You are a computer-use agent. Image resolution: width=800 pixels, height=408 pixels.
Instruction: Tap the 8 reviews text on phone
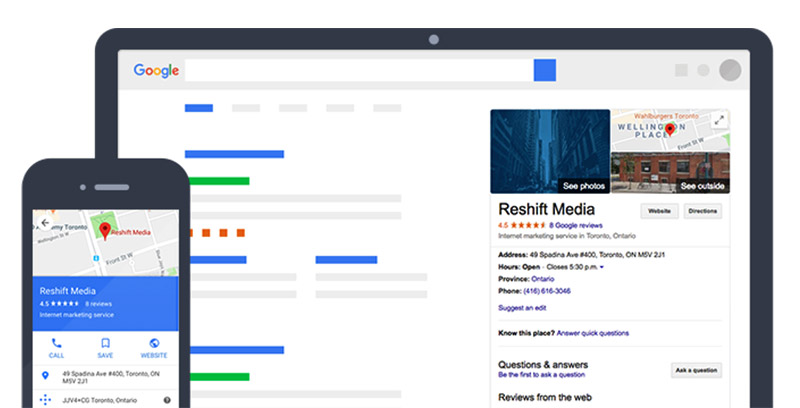point(98,304)
